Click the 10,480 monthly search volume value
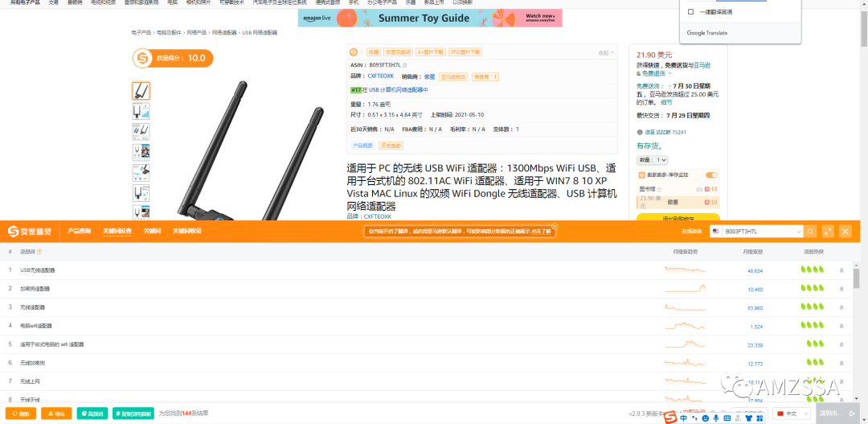 tap(755, 290)
